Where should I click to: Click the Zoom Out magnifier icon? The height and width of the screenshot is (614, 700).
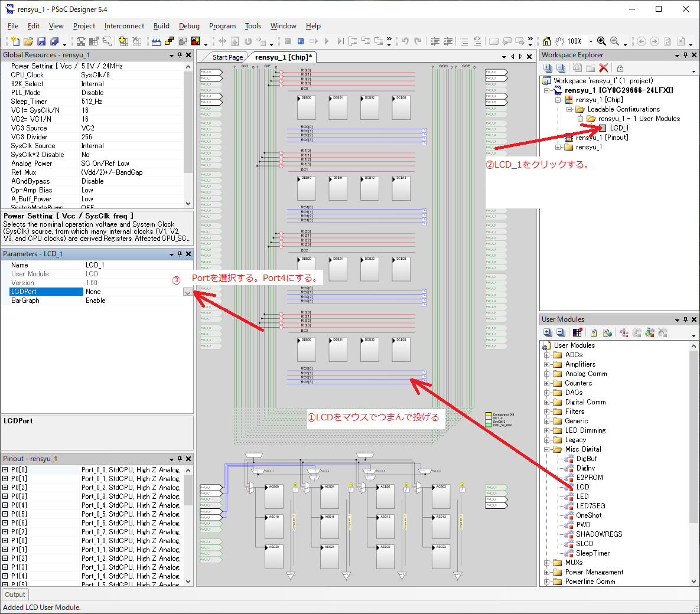coord(615,41)
